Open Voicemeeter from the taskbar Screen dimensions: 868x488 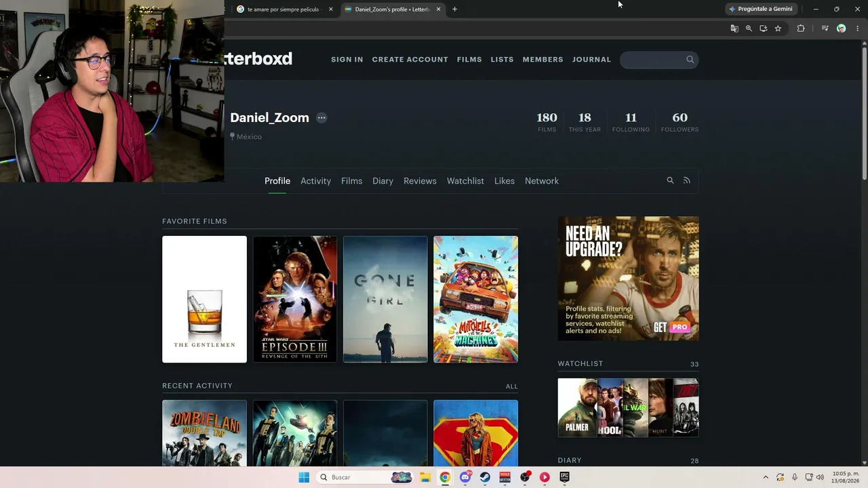click(x=505, y=477)
